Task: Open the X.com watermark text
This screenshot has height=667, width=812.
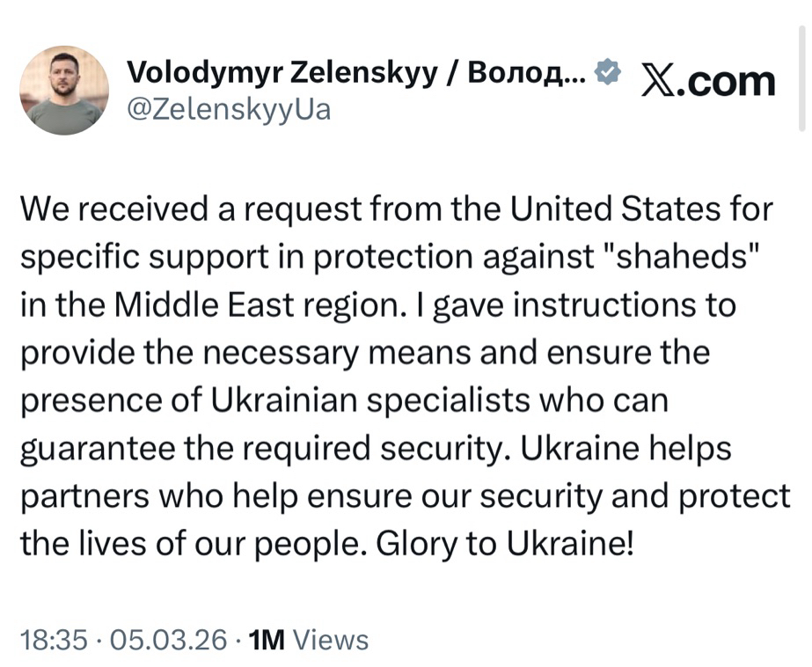Action: click(x=708, y=81)
